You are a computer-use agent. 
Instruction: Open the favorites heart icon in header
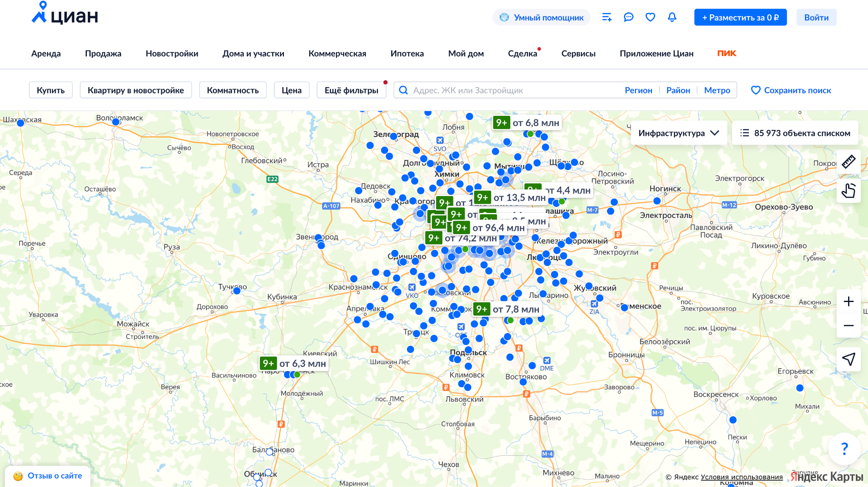650,17
